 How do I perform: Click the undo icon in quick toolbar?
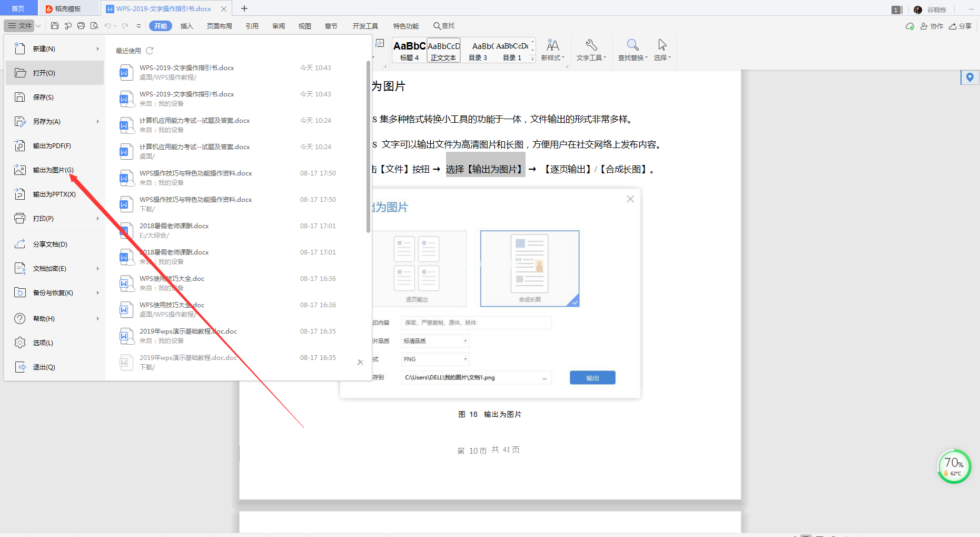click(x=107, y=25)
